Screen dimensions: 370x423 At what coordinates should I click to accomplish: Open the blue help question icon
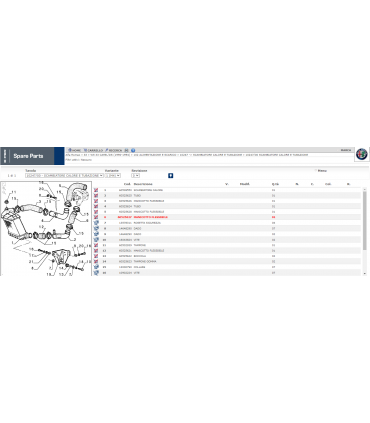point(133,150)
